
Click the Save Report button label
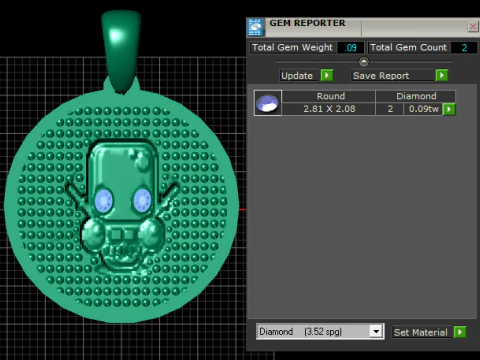[381, 76]
